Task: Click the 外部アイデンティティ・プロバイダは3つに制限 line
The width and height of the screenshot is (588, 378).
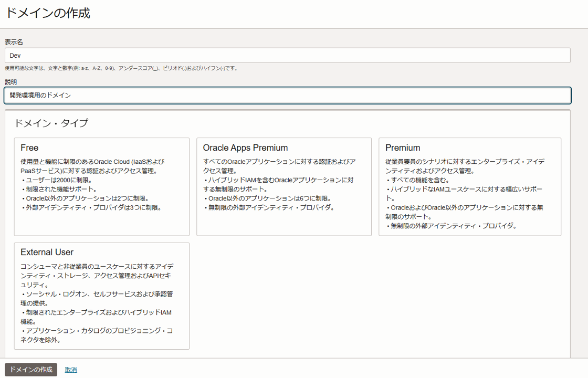Action: 92,208
